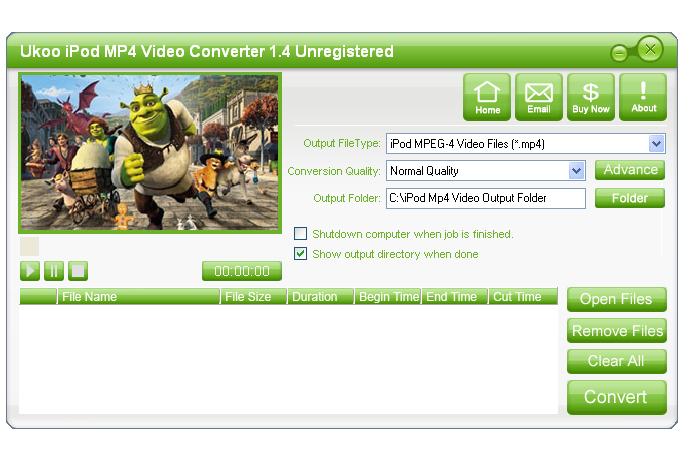Click the End Time column header
The width and height of the screenshot is (690, 454).
[455, 297]
